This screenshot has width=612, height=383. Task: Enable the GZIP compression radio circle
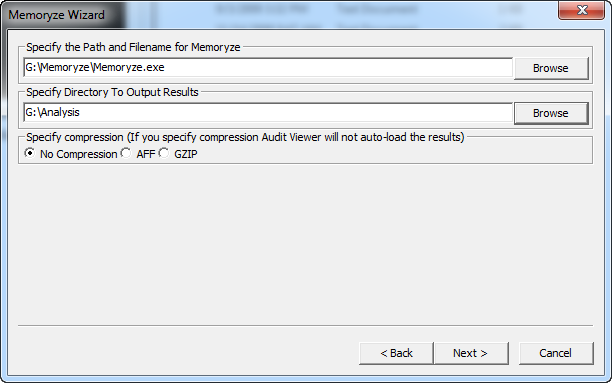pyautogui.click(x=164, y=153)
